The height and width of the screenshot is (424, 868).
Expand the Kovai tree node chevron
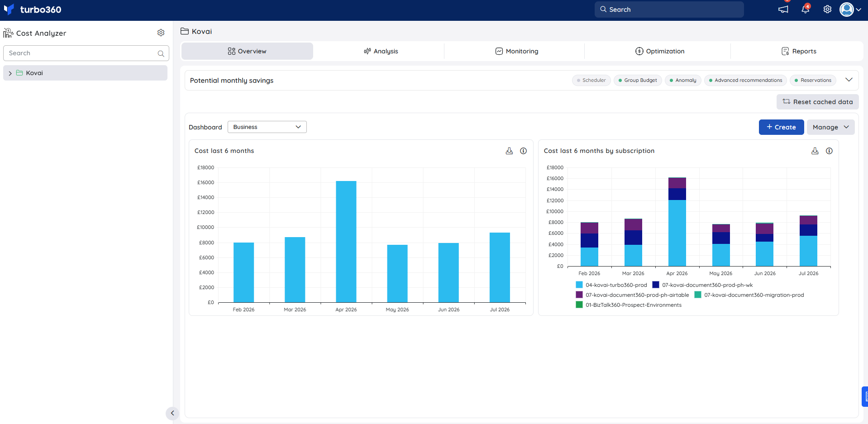(x=10, y=73)
